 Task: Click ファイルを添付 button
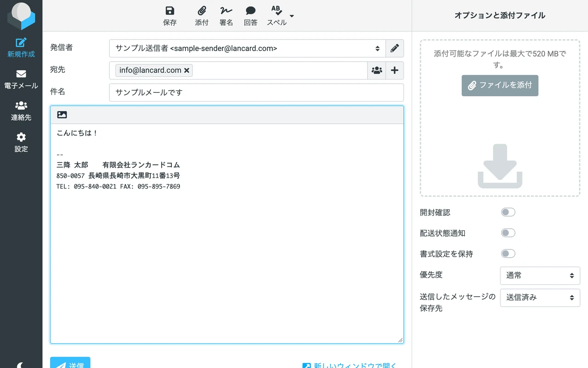[x=500, y=86]
